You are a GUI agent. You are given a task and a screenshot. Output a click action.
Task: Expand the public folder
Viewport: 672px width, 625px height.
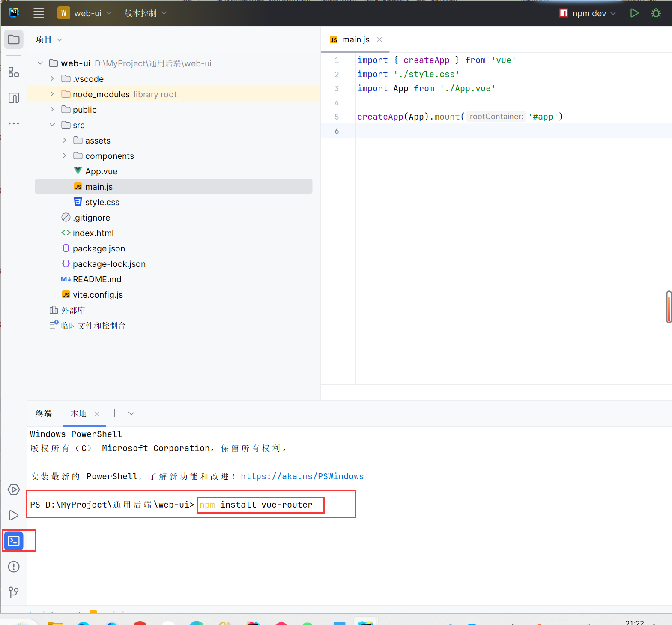(x=52, y=110)
